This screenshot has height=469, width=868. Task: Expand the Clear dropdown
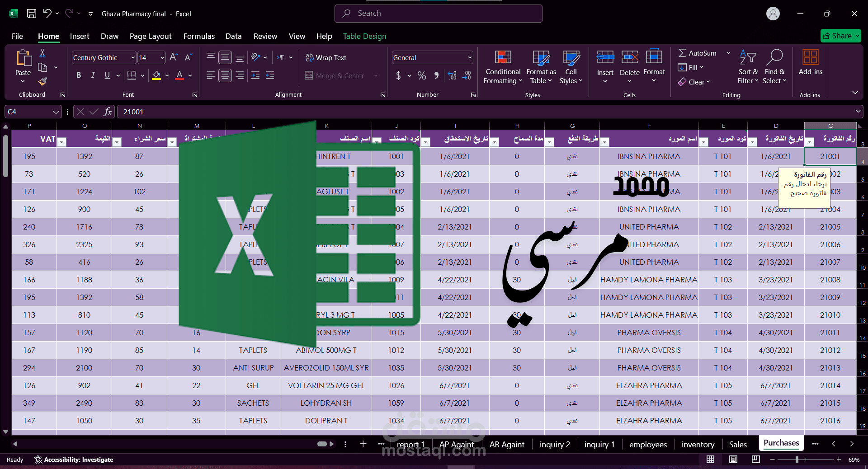click(x=708, y=82)
